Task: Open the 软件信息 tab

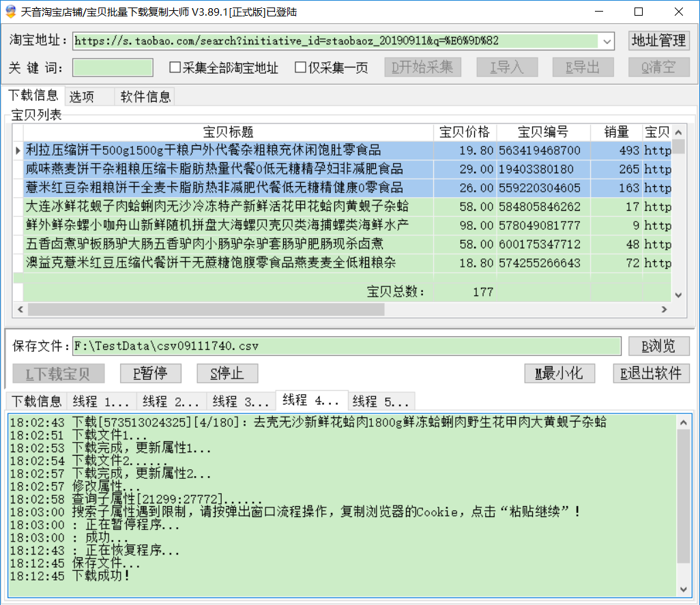Action: (145, 97)
